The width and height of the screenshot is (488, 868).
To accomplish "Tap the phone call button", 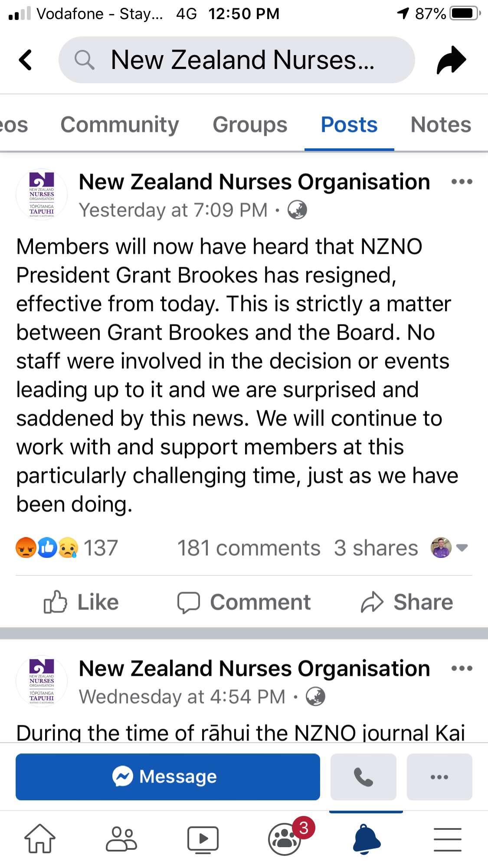I will pos(363,776).
